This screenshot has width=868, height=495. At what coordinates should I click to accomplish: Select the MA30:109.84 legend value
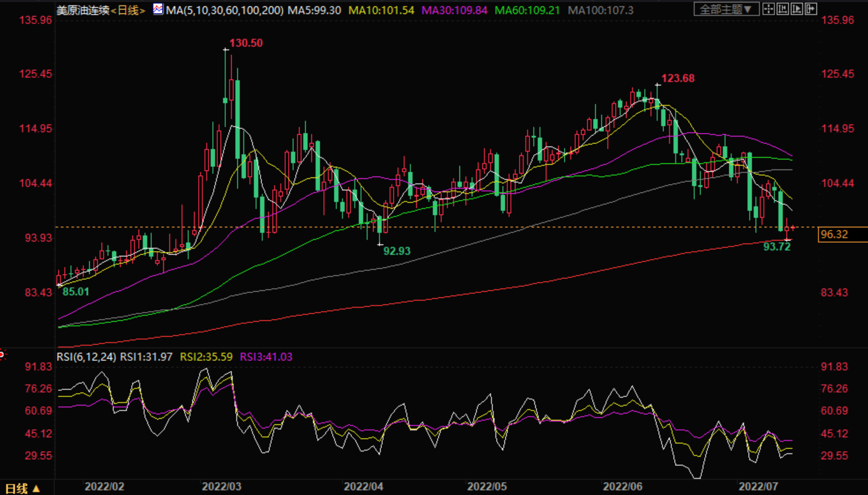pyautogui.click(x=454, y=10)
